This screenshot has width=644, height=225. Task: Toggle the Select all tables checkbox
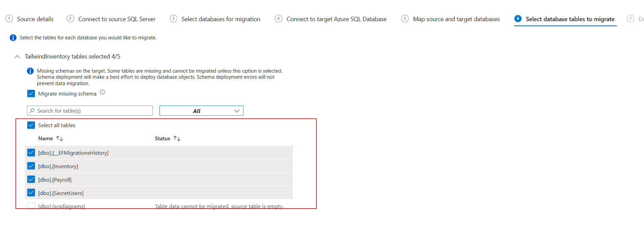pyautogui.click(x=31, y=125)
